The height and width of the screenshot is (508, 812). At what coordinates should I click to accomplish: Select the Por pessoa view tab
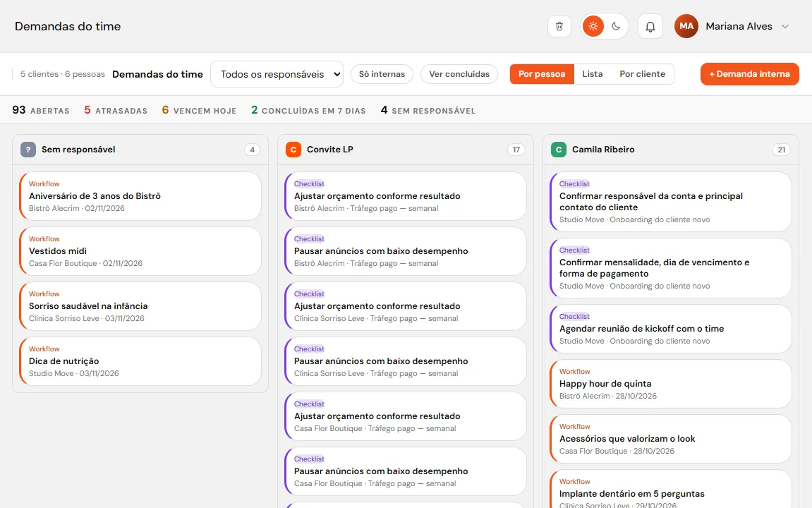(x=542, y=74)
